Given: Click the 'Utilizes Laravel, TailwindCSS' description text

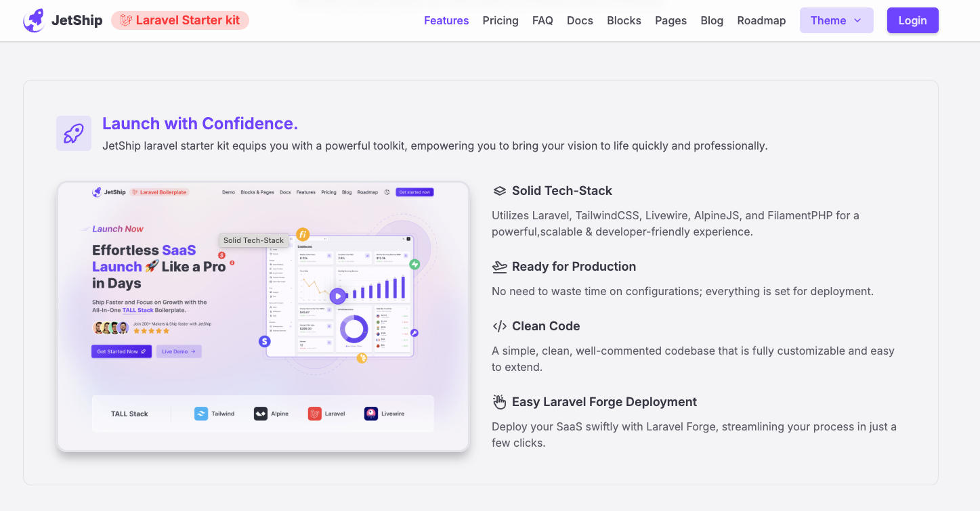Looking at the screenshot, I should (675, 223).
